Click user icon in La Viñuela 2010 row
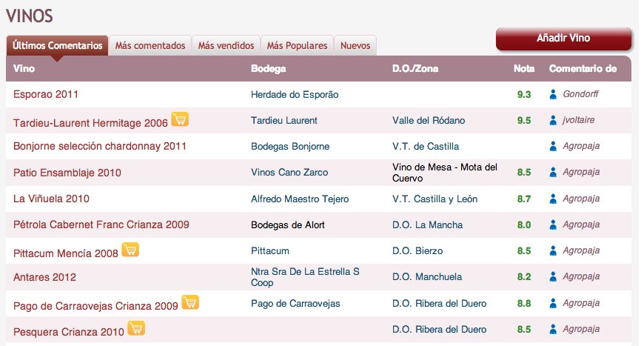The image size is (644, 346). [553, 199]
